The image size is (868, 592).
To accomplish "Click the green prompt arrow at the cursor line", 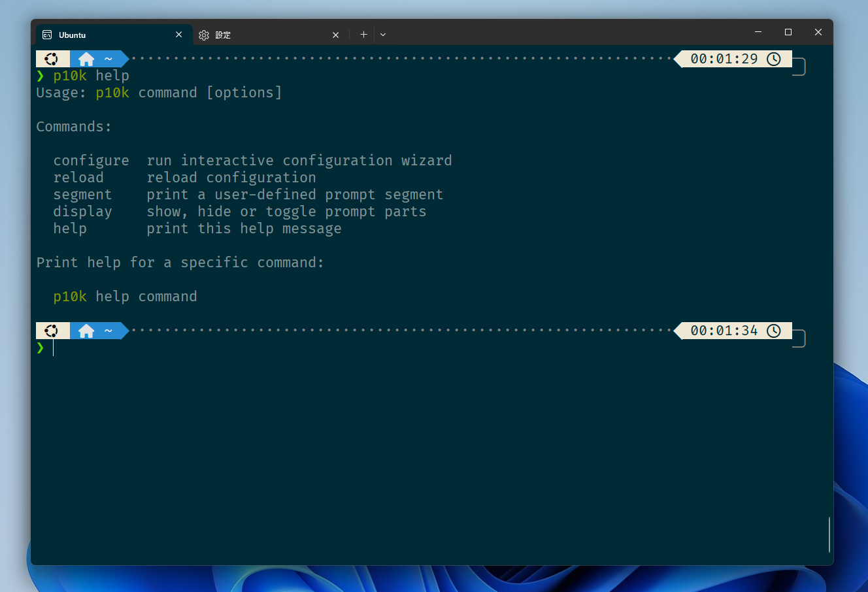I will click(41, 348).
